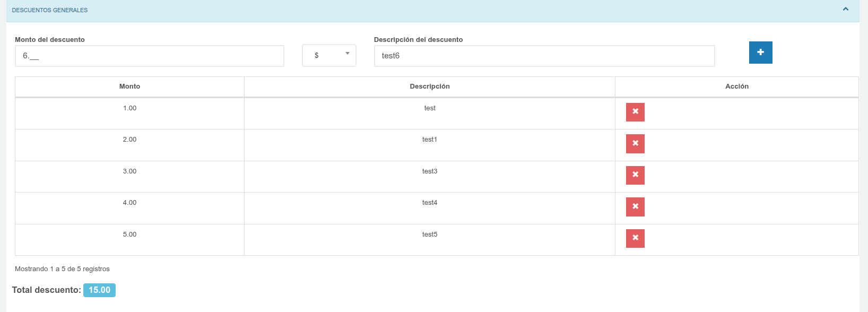Collapse the Descuentos Generales panel chevron
Viewport: 868px width, 312px height.
coord(846,9)
